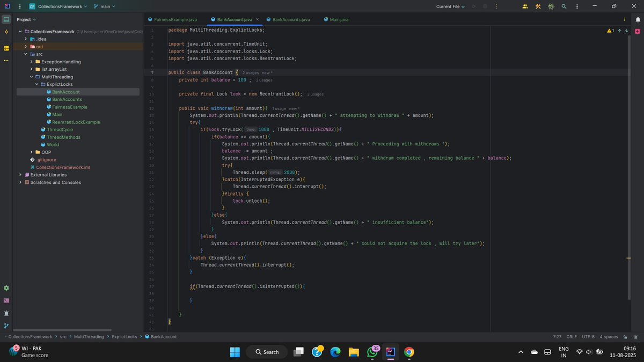Expand External Libraries node
Viewport: 644px width, 362px height.
tap(20, 175)
